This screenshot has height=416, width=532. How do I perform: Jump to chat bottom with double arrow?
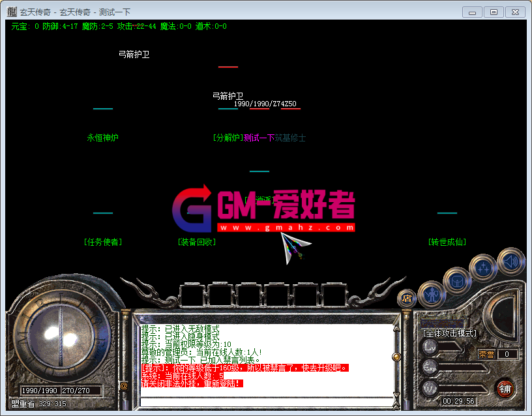(x=396, y=405)
